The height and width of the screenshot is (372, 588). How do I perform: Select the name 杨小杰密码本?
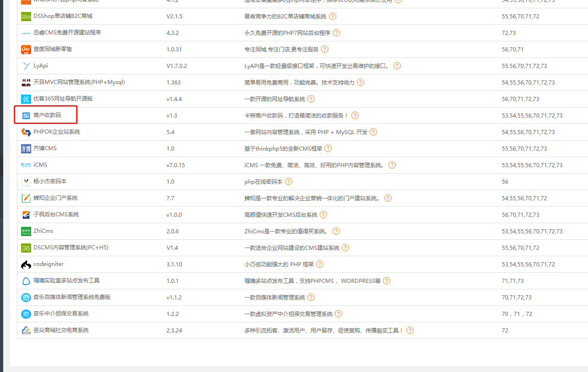click(x=50, y=181)
